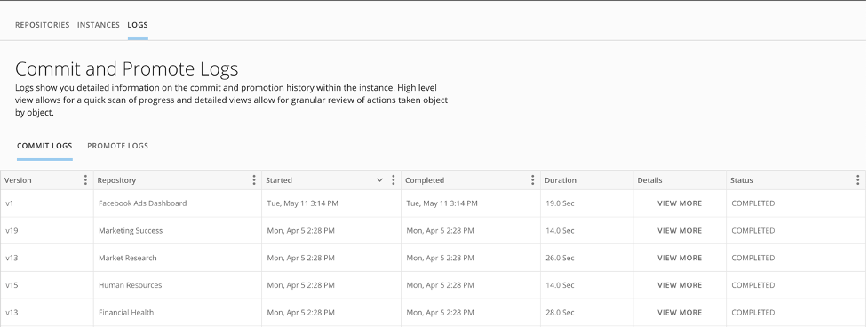868x327 pixels.
Task: Click COMPLETED status for Financial Health
Action: coord(753,313)
